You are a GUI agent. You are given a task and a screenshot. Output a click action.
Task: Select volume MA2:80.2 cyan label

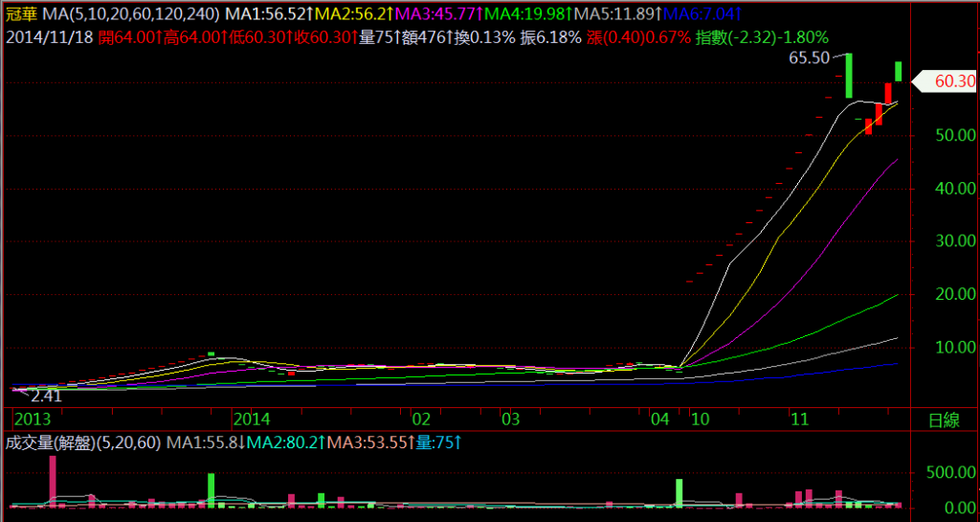pos(285,443)
